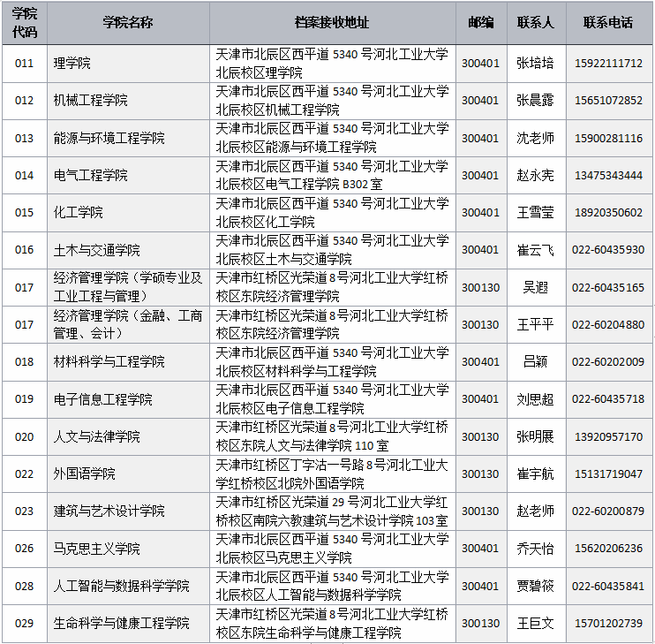
Task: Select the 经济管理学院 金融、工商管理 cell
Action: [128, 324]
